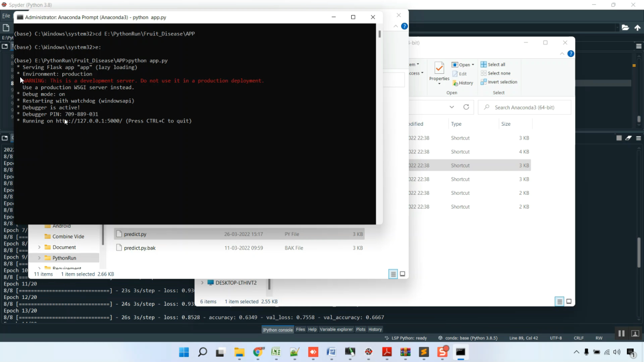Switch to the Plots tab

360,329
